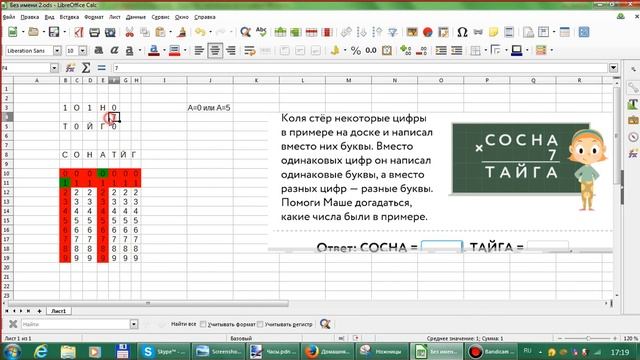This screenshot has width=640, height=360.
Task: Click the equals Function icon
Action: pyautogui.click(x=102, y=68)
